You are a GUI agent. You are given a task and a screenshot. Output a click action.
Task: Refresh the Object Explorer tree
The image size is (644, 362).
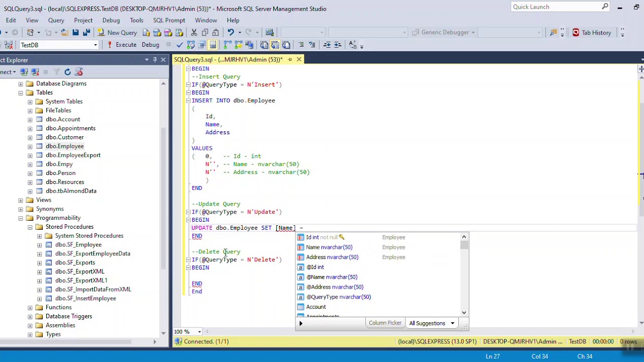[67, 72]
